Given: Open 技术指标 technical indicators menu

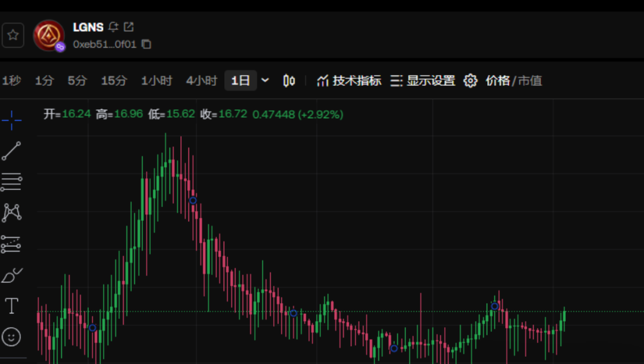Looking at the screenshot, I should coord(349,81).
